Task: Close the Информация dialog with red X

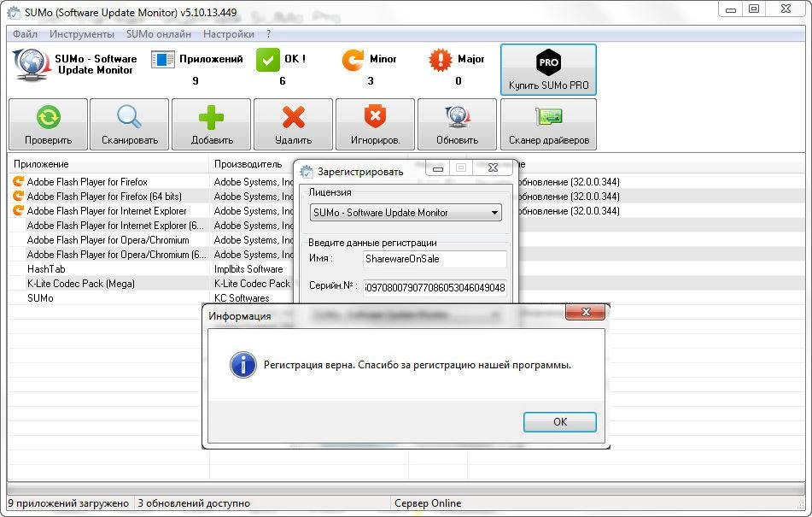Action: [x=585, y=312]
